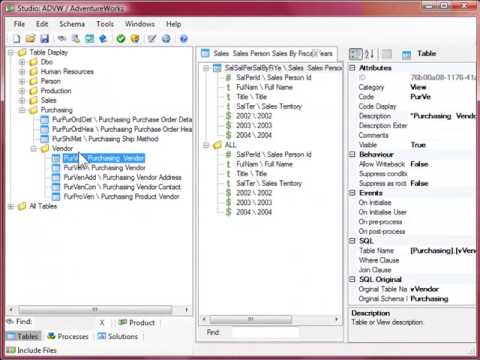The image size is (480, 360).
Task: Click the folder icon next to Human Resources
Action: (x=33, y=72)
